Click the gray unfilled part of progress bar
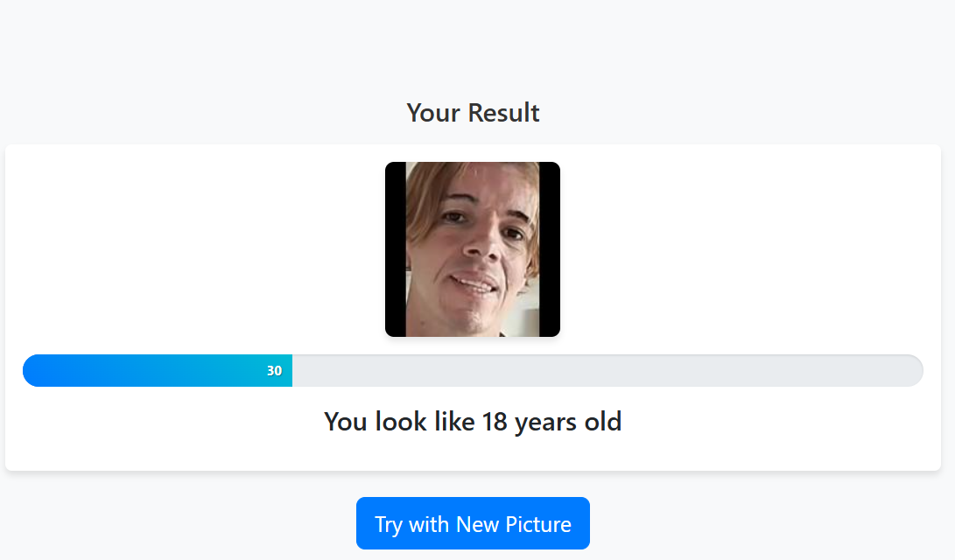This screenshot has height=560, width=955. (x=604, y=371)
